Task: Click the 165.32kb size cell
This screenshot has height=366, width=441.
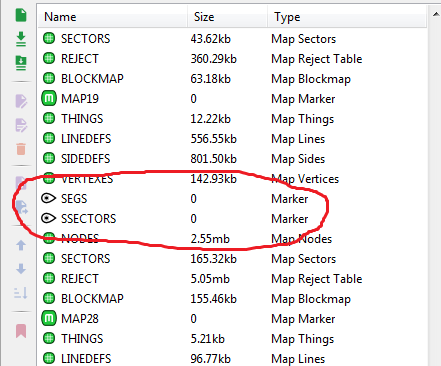Action: pos(214,259)
